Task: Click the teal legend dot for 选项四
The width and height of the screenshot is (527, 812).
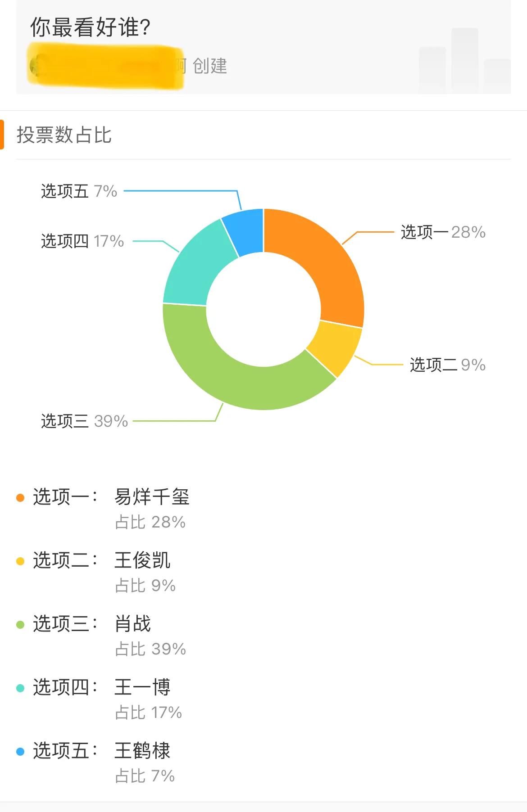Action: 20,688
